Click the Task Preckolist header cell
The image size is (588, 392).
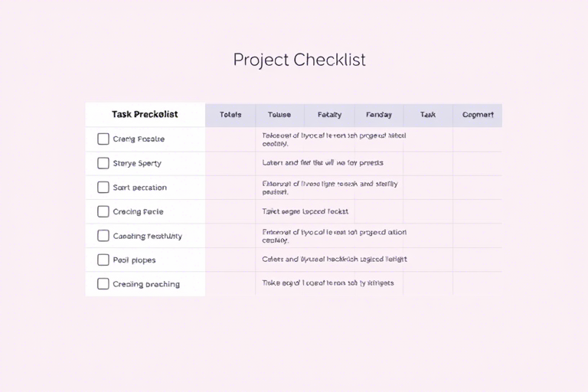click(x=145, y=114)
